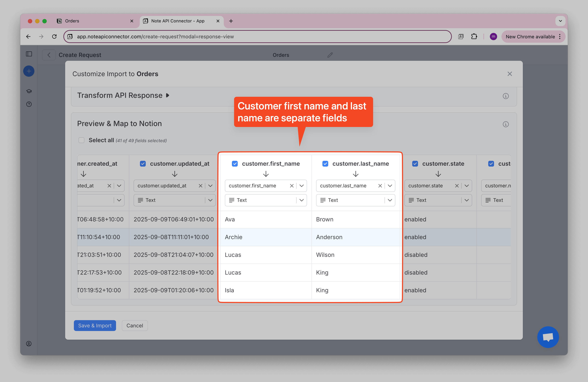588x382 pixels.
Task: Open the graduation cap tutorials icon
Action: (29, 91)
